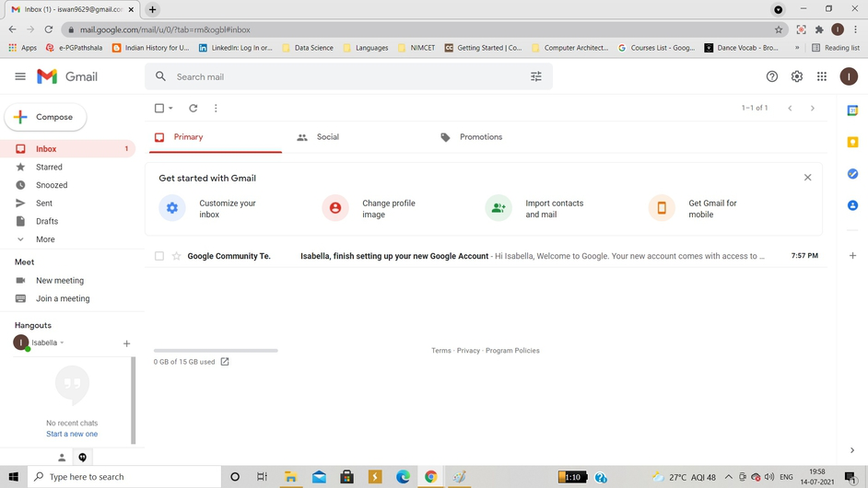
Task: Open the select dropdown arrow next to checkbox
Action: [170, 108]
